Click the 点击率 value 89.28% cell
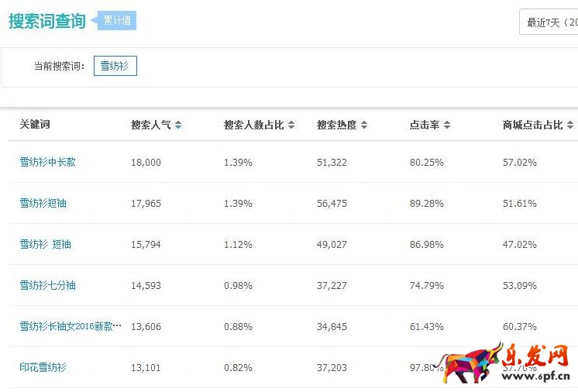The width and height of the screenshot is (578, 392). point(426,204)
